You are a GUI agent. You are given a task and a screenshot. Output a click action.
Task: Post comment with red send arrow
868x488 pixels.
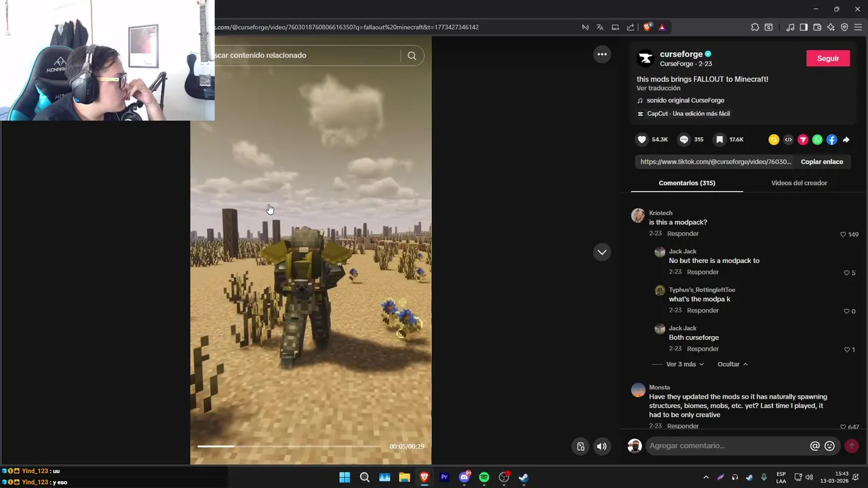852,446
